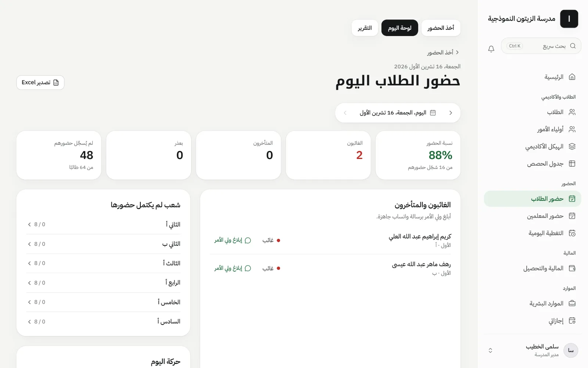588x368 pixels.
Task: Click the search magnifier icon
Action: pyautogui.click(x=573, y=46)
